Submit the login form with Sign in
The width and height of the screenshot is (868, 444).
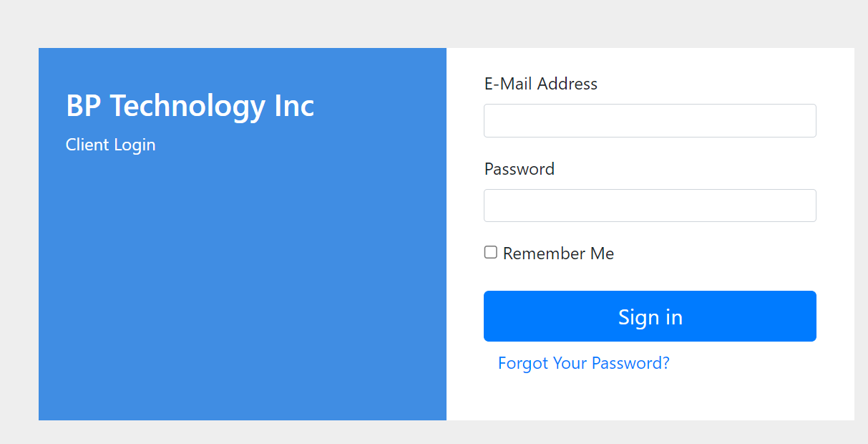[650, 316]
